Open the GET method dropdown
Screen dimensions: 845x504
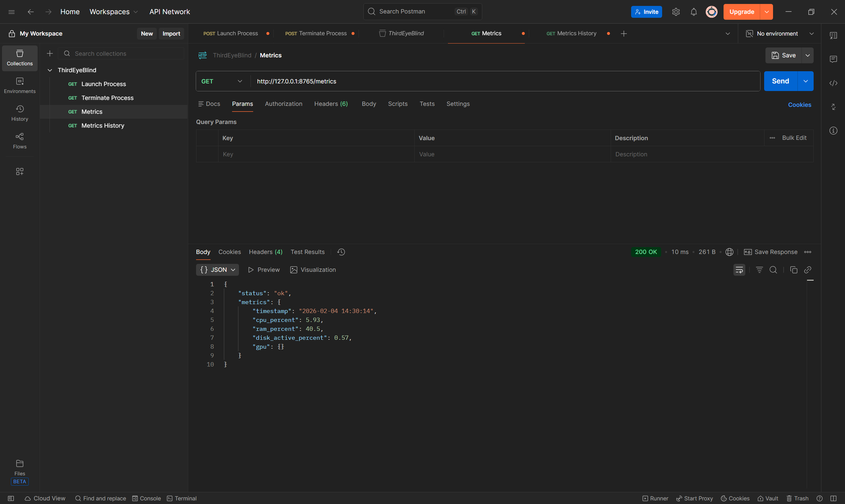click(x=222, y=81)
